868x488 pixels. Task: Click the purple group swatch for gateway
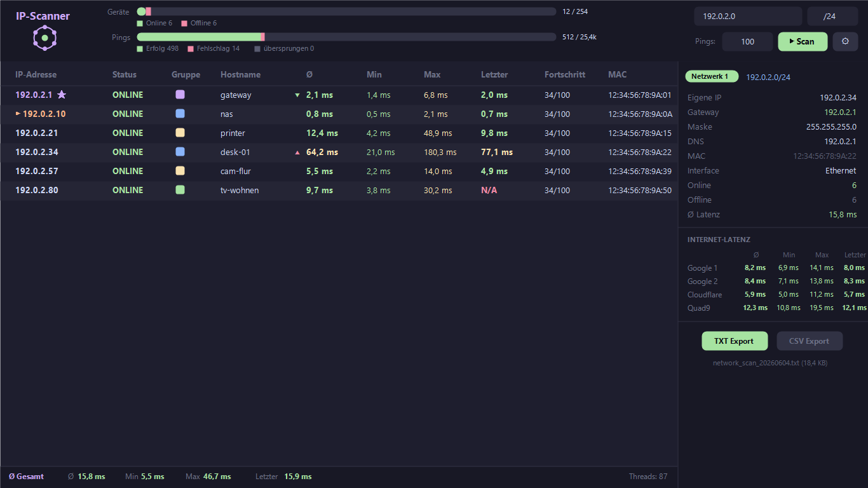click(180, 95)
